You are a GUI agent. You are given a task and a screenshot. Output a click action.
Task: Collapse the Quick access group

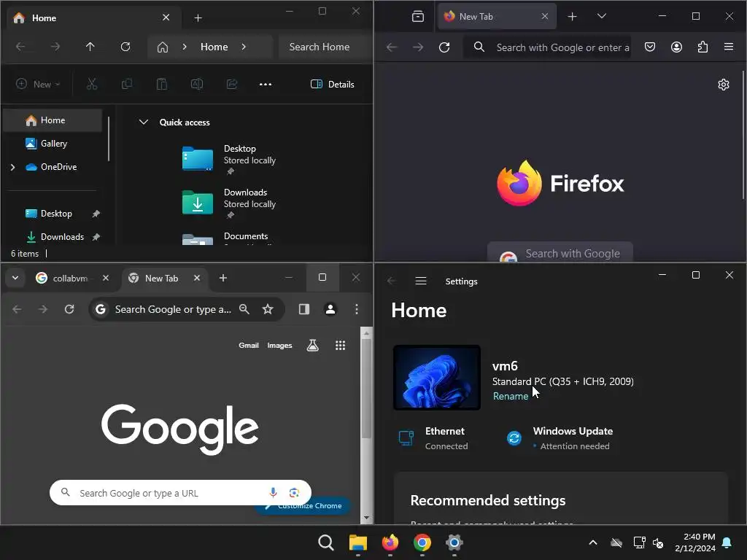coord(144,122)
